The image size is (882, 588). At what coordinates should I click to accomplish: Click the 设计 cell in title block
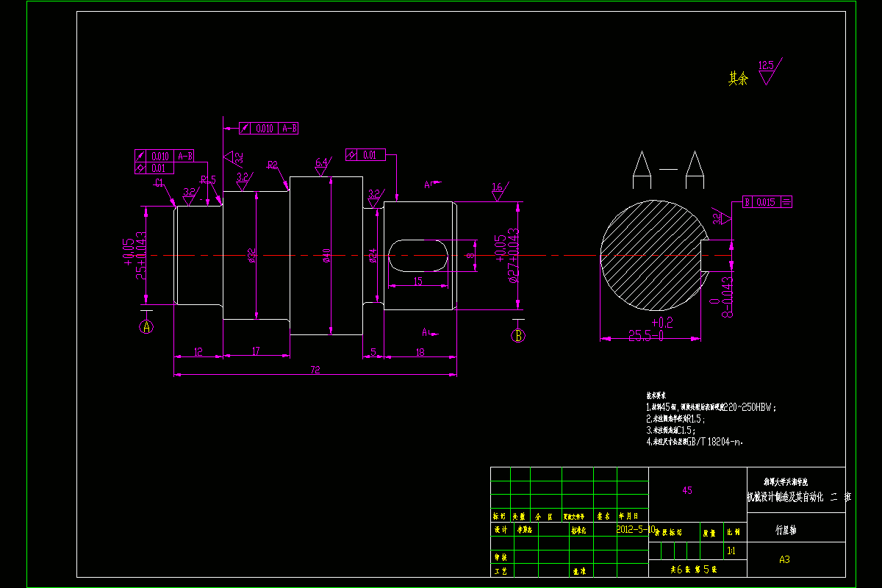click(501, 529)
